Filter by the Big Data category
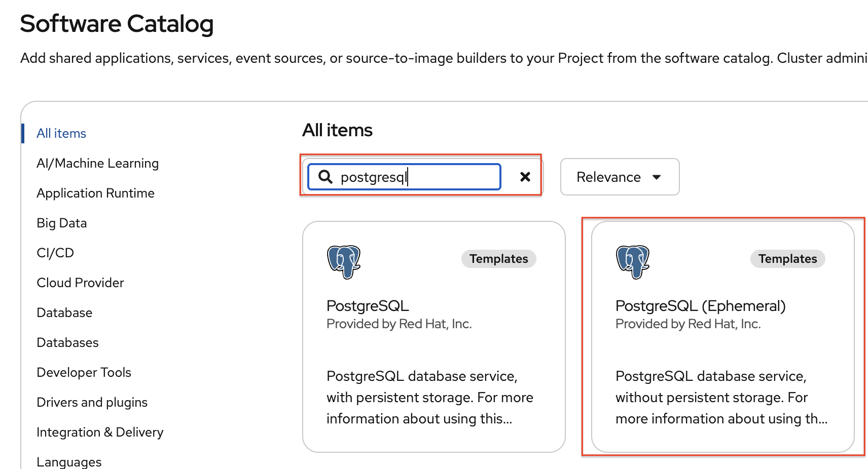Image resolution: width=868 pixels, height=469 pixels. (x=61, y=223)
